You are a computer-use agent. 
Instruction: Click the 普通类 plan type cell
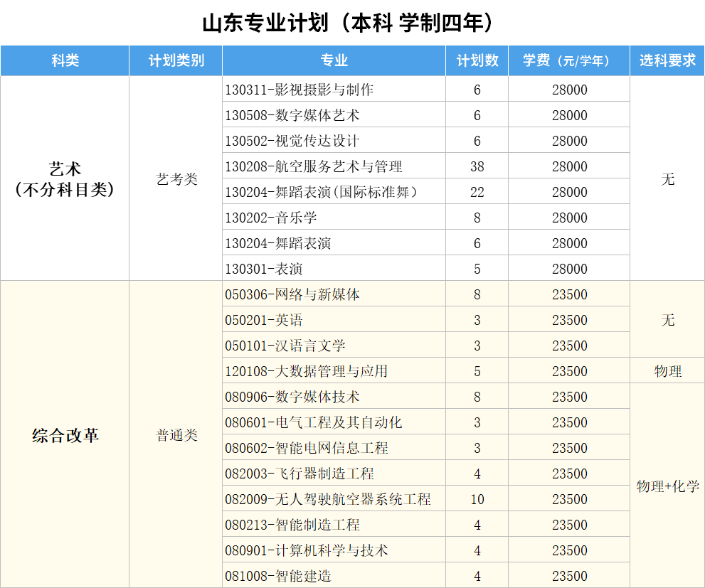tap(176, 435)
